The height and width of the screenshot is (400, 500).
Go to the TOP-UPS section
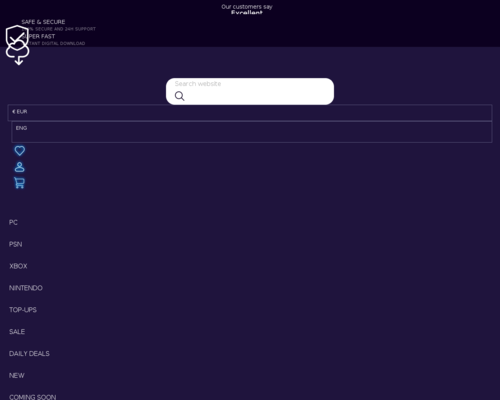23,310
